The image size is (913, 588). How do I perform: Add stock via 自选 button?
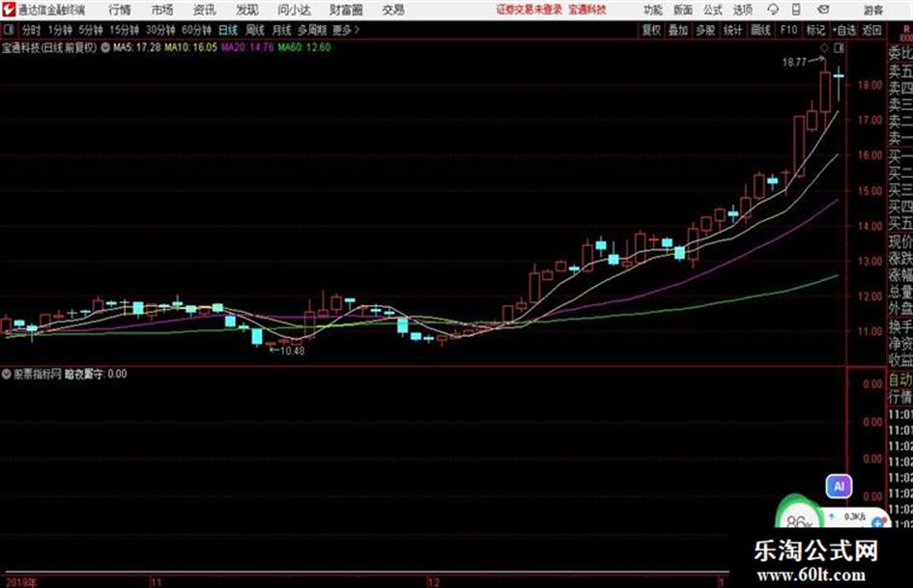click(x=843, y=30)
